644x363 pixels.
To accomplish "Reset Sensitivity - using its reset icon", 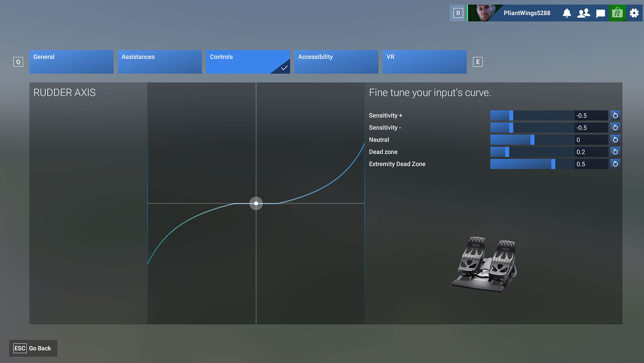I will click(x=615, y=127).
